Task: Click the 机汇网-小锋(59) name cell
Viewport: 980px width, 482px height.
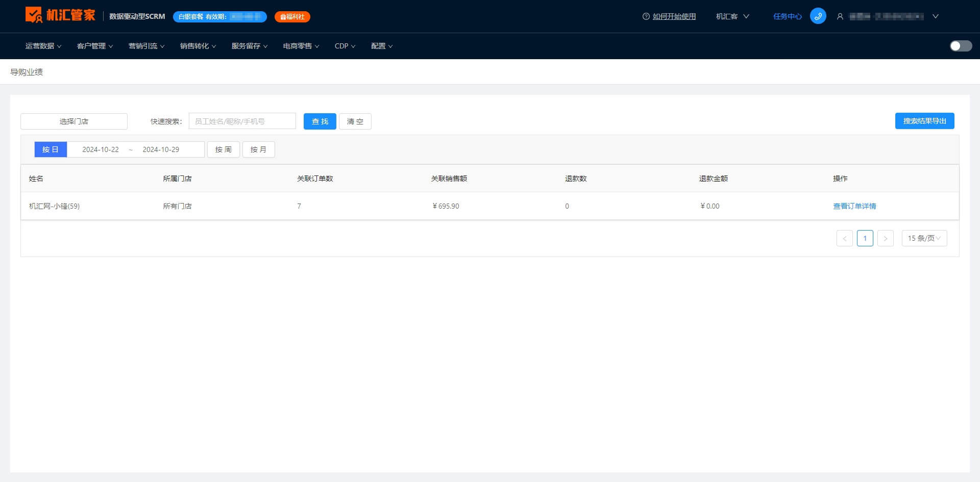Action: click(x=54, y=206)
